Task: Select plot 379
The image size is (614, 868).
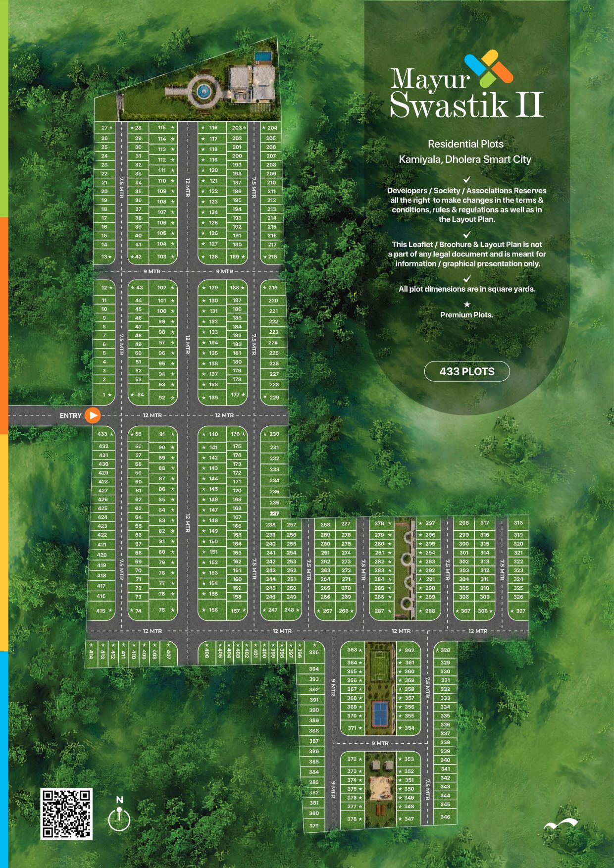Action: click(314, 825)
